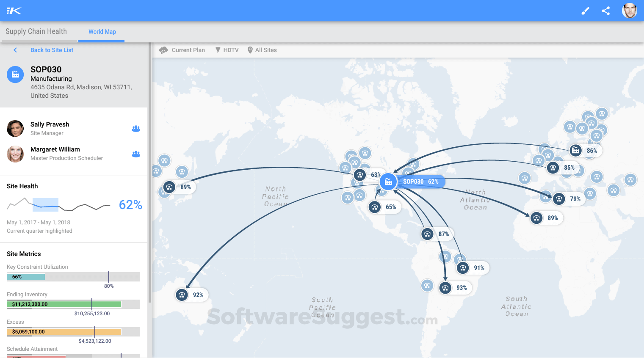Screen dimensions: 644x358
Task: Click the site icon with 93% in South America
Action: pos(445,288)
